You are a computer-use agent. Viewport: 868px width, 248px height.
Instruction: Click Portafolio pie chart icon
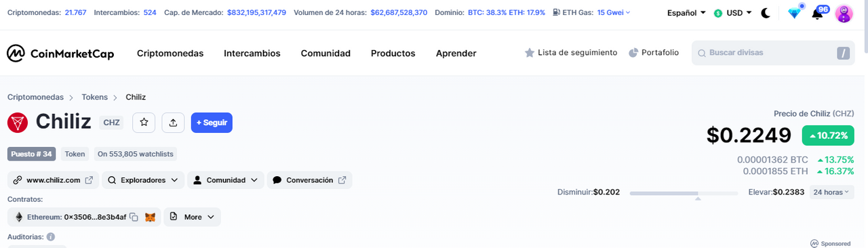click(x=633, y=52)
